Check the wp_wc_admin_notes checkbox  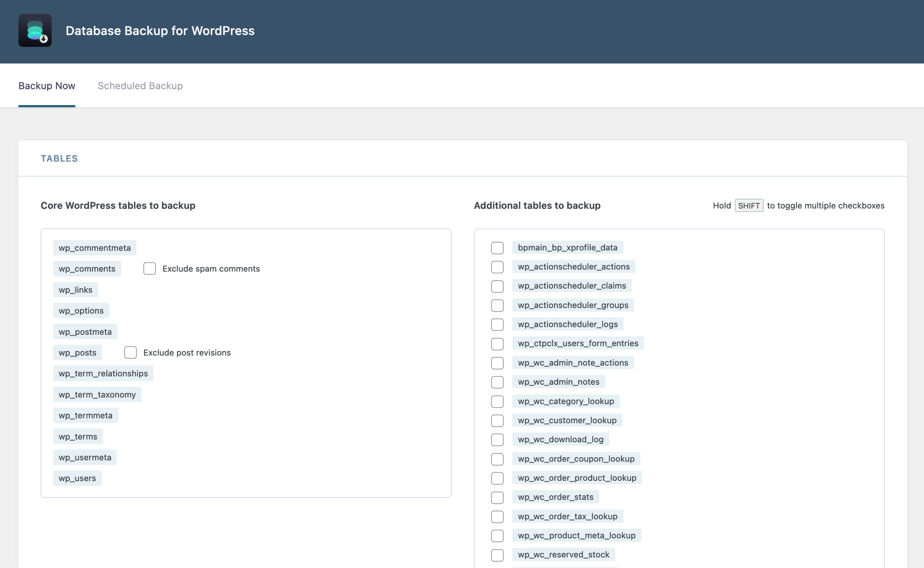[497, 382]
